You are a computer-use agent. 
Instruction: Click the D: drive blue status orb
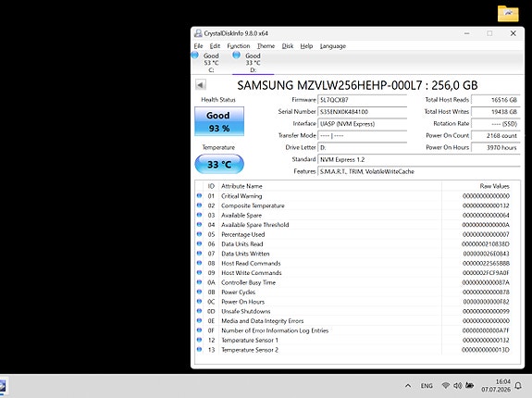pyautogui.click(x=237, y=55)
